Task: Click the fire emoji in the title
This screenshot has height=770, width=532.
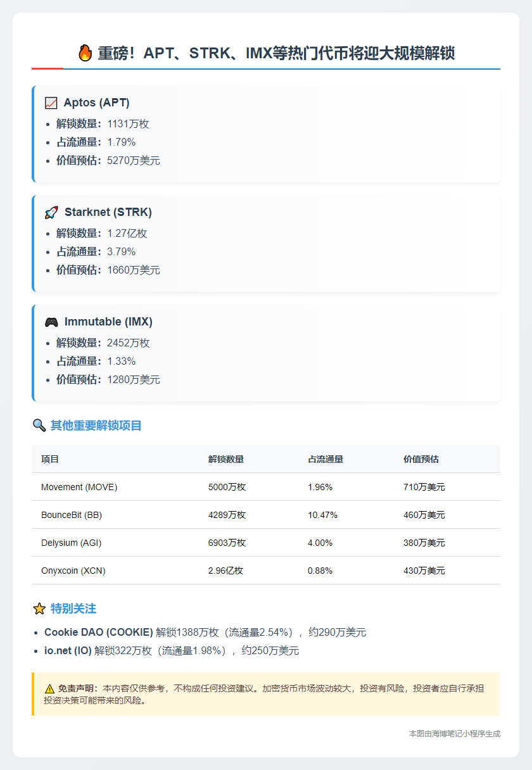Action: pos(85,53)
